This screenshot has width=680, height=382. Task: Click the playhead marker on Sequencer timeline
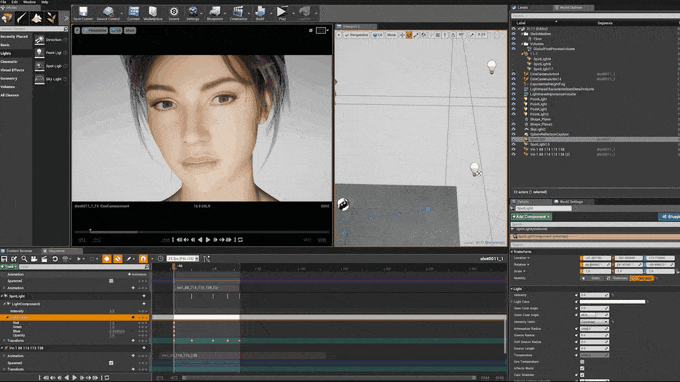174,266
